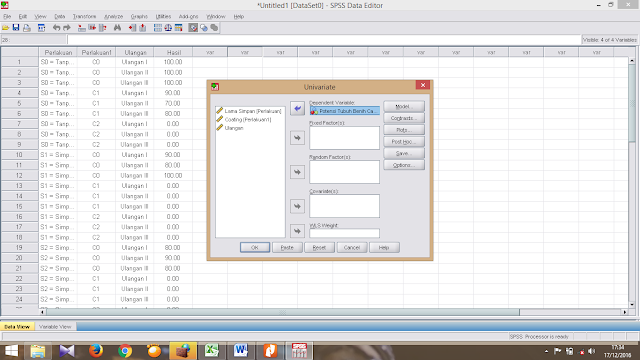Confirm the Univariate dialog with OK

(255, 247)
